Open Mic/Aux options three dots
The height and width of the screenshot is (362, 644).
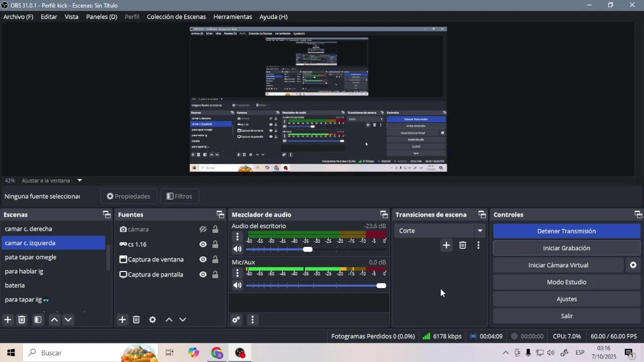[237, 273]
